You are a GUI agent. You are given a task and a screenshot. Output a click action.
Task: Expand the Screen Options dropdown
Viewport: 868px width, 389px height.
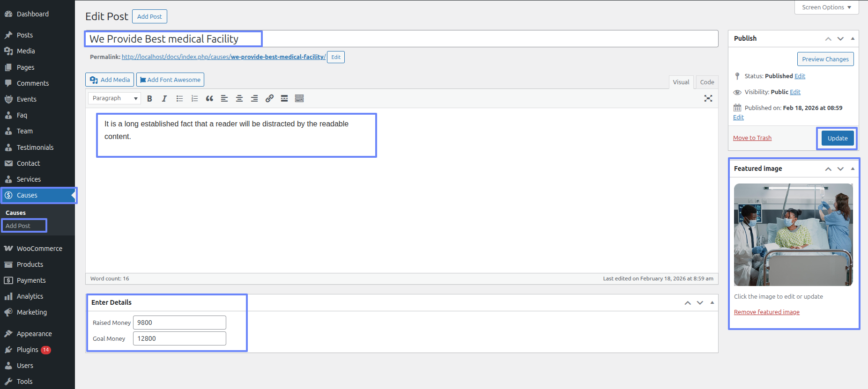[x=826, y=7]
